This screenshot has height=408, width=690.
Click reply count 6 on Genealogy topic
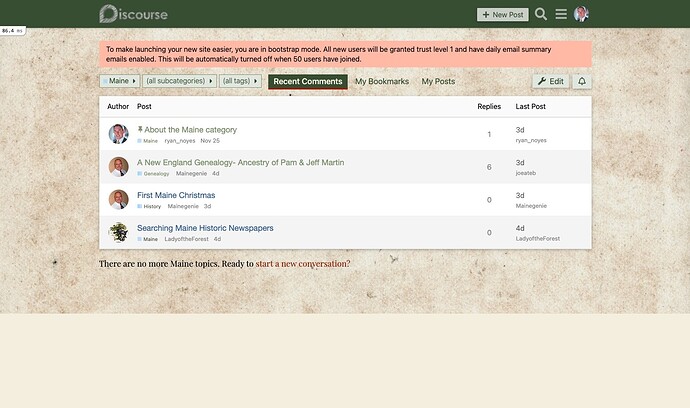point(489,167)
